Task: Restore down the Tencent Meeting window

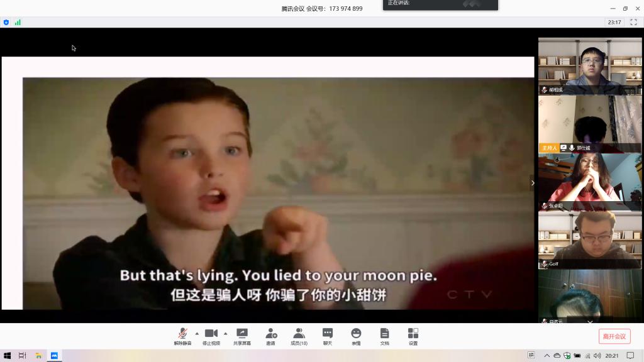Action: click(625, 8)
